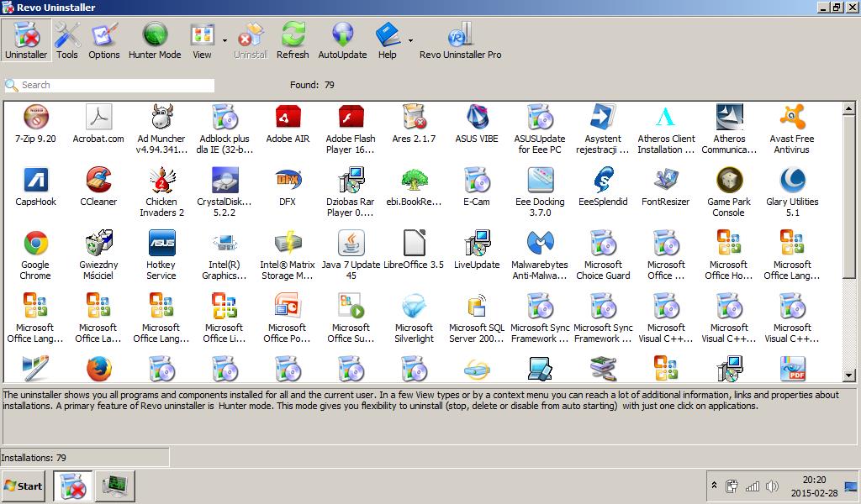Select Asystent rejestracji entry
Screen dimensions: 861x504
click(x=603, y=130)
